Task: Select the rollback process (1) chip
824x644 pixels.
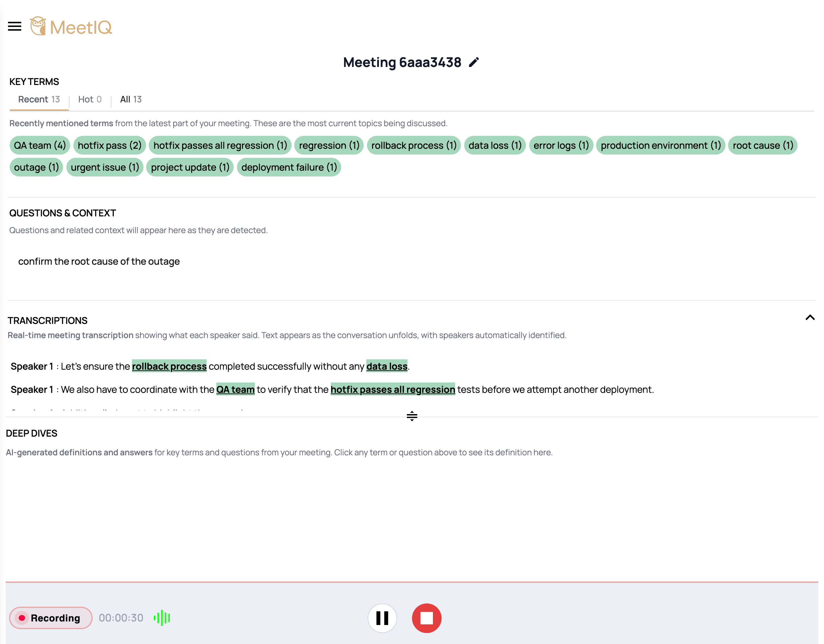Action: tap(414, 145)
